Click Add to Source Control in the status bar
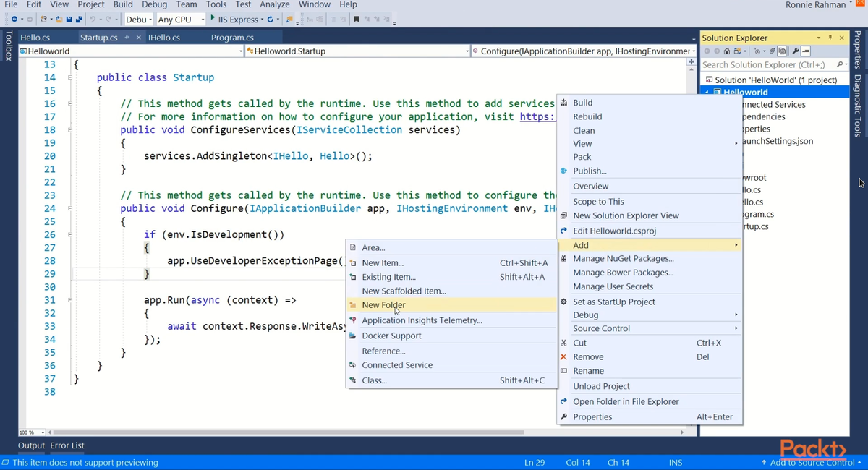This screenshot has width=868, height=470. [812, 462]
